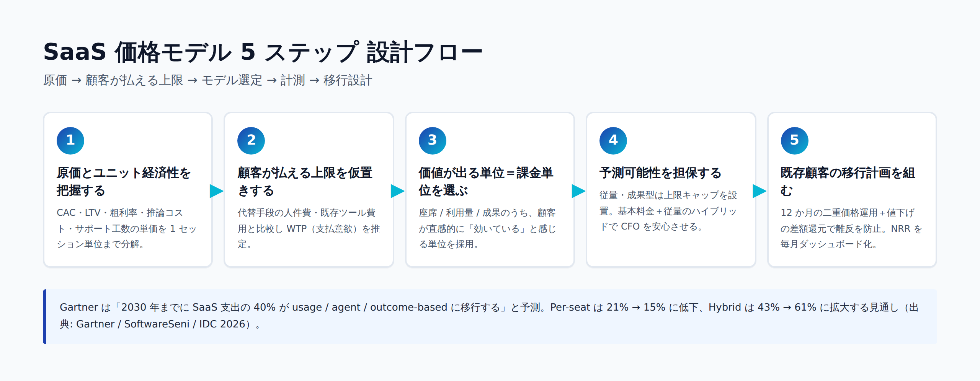The width and height of the screenshot is (980, 381).
Task: Click the step 3 number circle
Action: 433,140
